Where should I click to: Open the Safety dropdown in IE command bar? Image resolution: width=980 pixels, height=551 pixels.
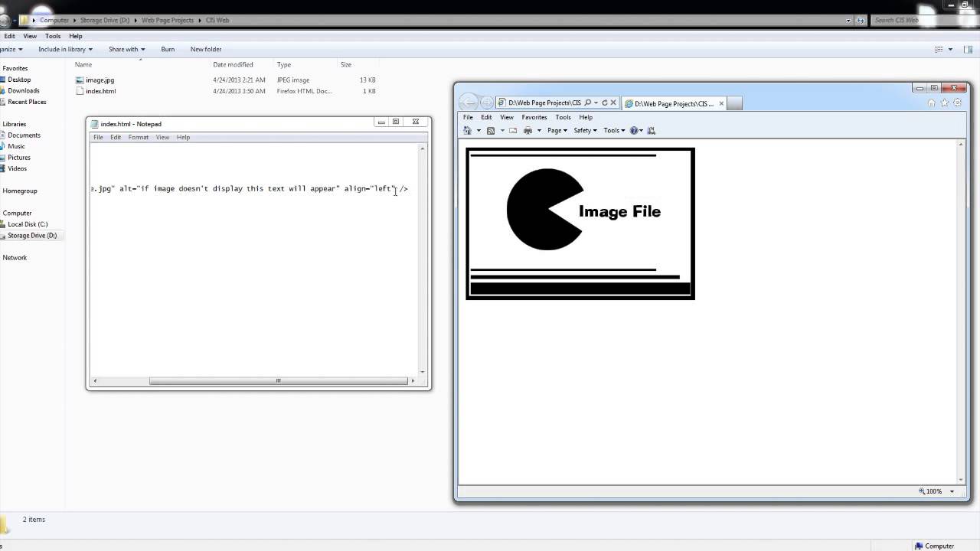[x=585, y=130]
